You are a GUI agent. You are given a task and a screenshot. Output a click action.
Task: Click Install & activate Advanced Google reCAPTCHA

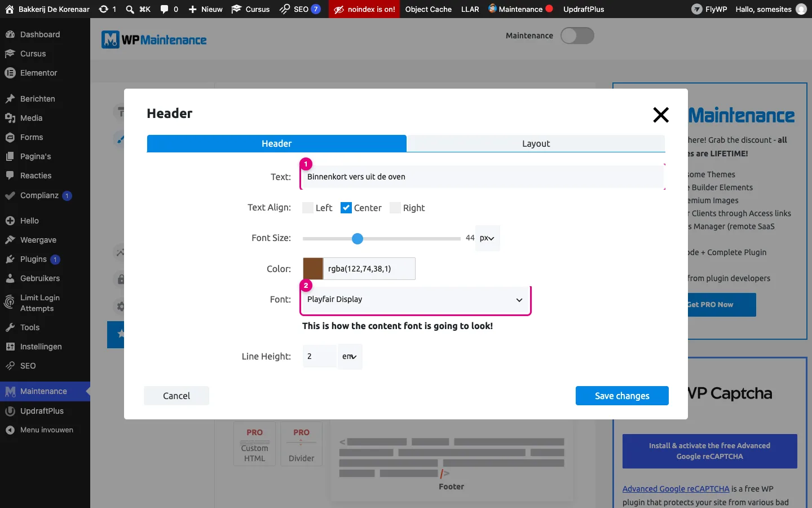pyautogui.click(x=710, y=451)
